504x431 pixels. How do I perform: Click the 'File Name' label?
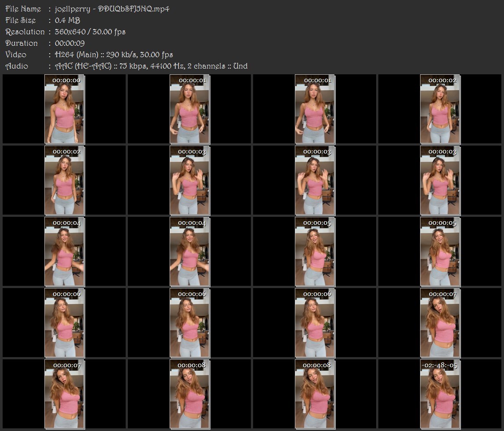pos(23,9)
